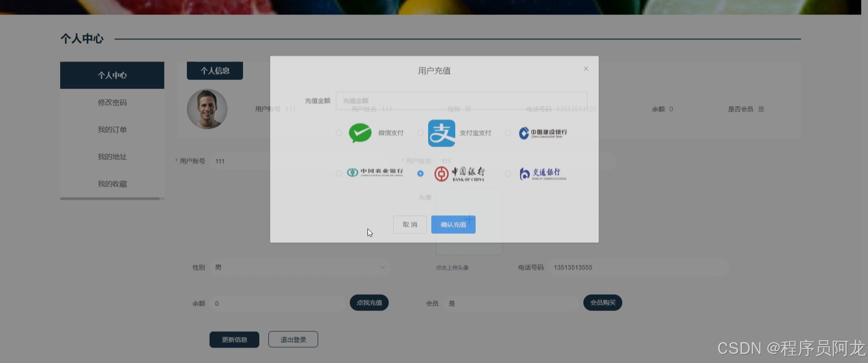868x363 pixels.
Task: Click the 退出登录 button
Action: click(x=293, y=340)
